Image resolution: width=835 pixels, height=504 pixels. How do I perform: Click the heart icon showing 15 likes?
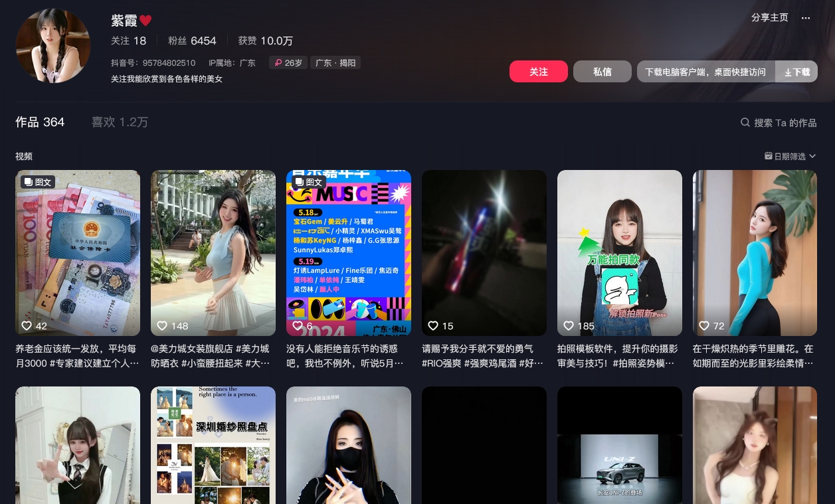[x=433, y=325]
